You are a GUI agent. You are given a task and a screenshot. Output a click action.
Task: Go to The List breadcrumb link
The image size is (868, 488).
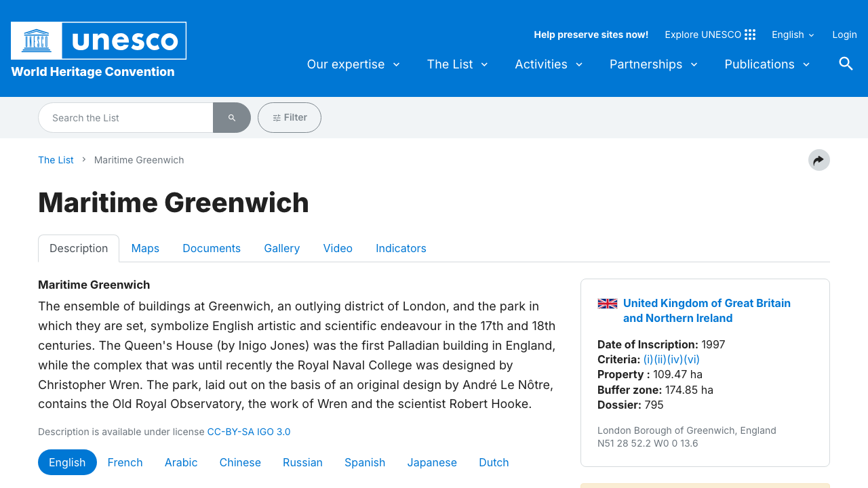(56, 160)
